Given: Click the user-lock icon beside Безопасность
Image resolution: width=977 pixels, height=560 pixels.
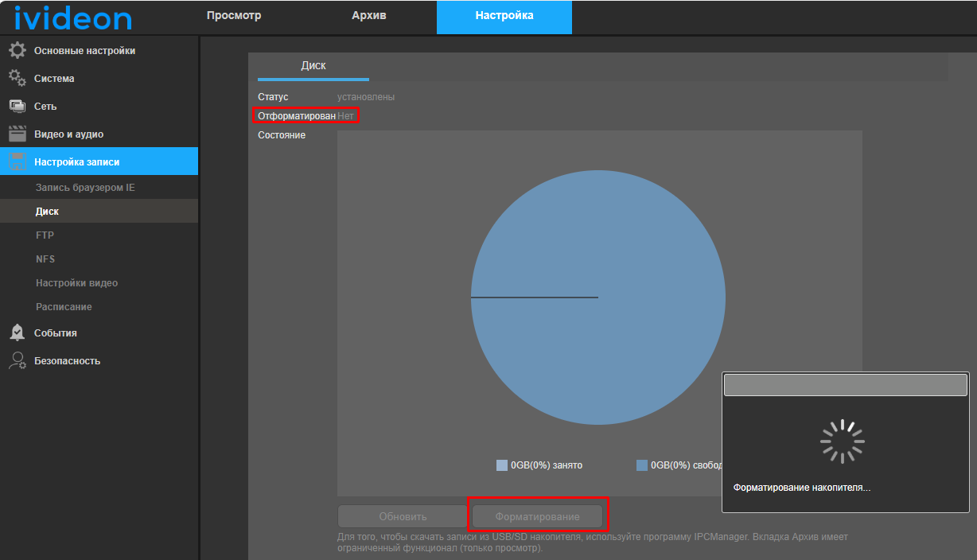Looking at the screenshot, I should coord(18,360).
